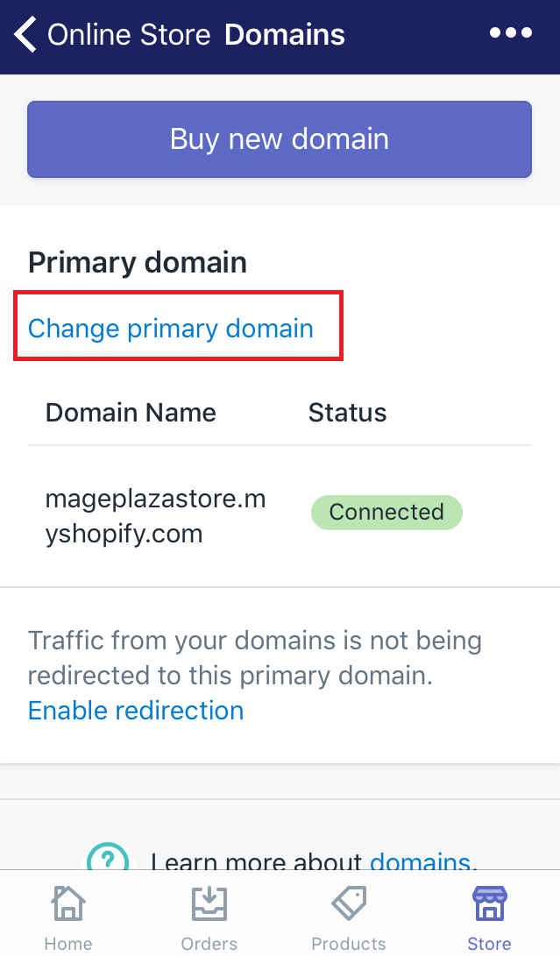Select the Home icon in bottom navigation
Screen dimensions: 560x956
[x=67, y=903]
